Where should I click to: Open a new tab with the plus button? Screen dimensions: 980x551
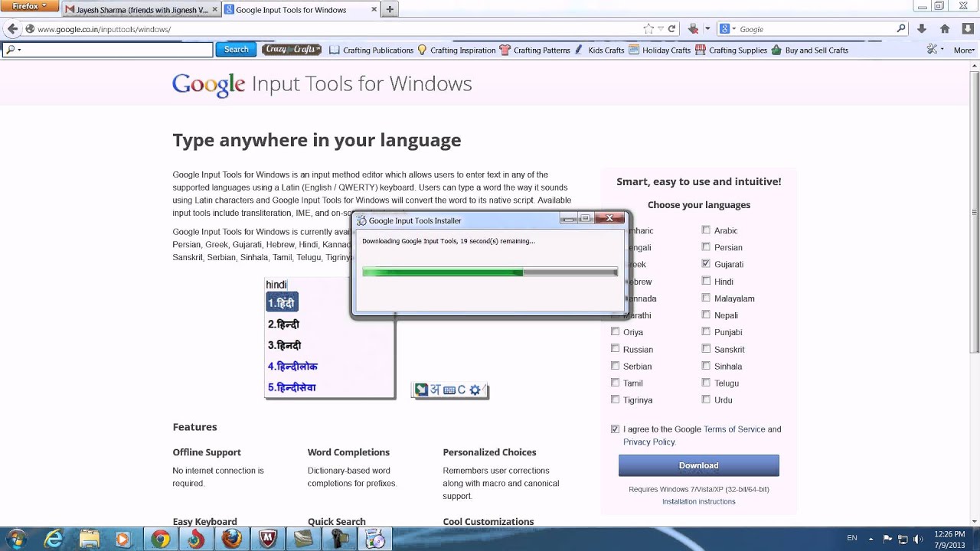tap(390, 10)
